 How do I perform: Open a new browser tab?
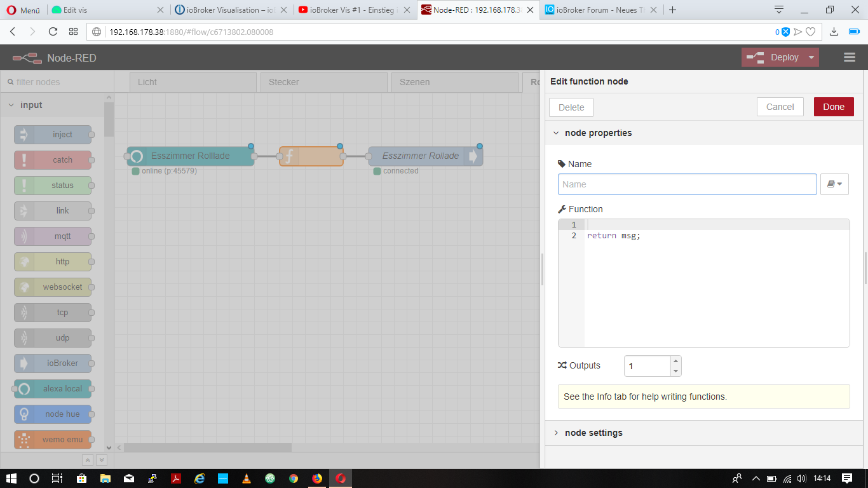[673, 10]
